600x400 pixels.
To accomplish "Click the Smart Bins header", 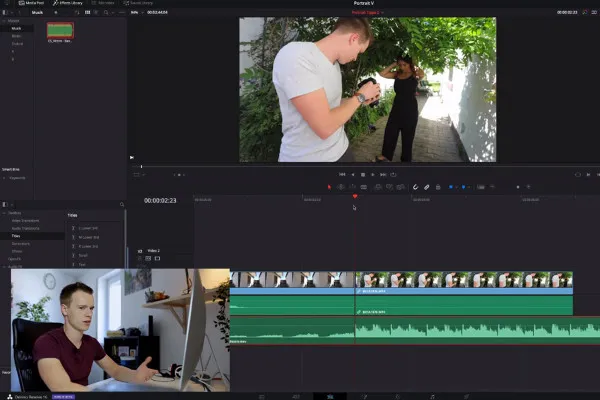I will [x=11, y=169].
